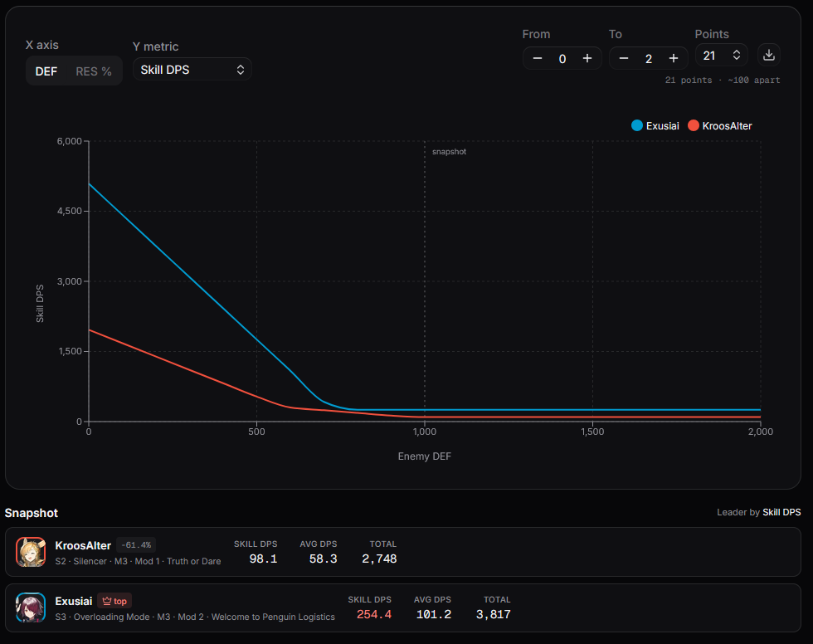Increase the From value with its plus button
Viewport: 813px width, 644px height.
pyautogui.click(x=587, y=59)
